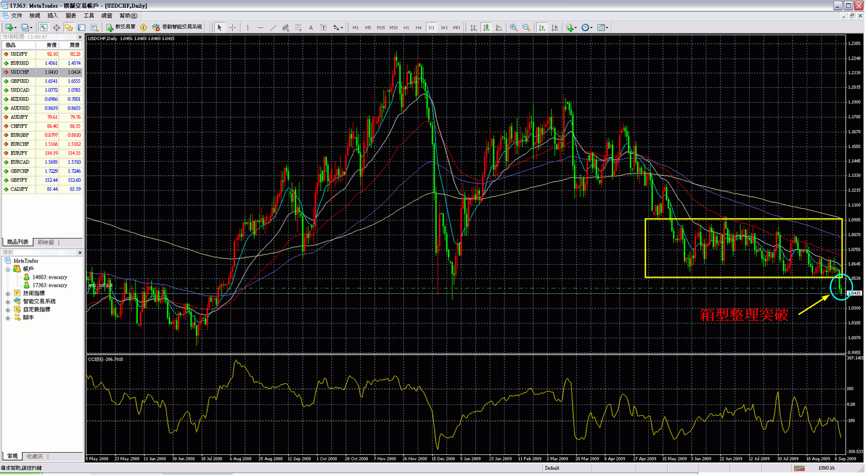Open the New Chart toolbar icon
Screen dimensions: 868x476
10,27
